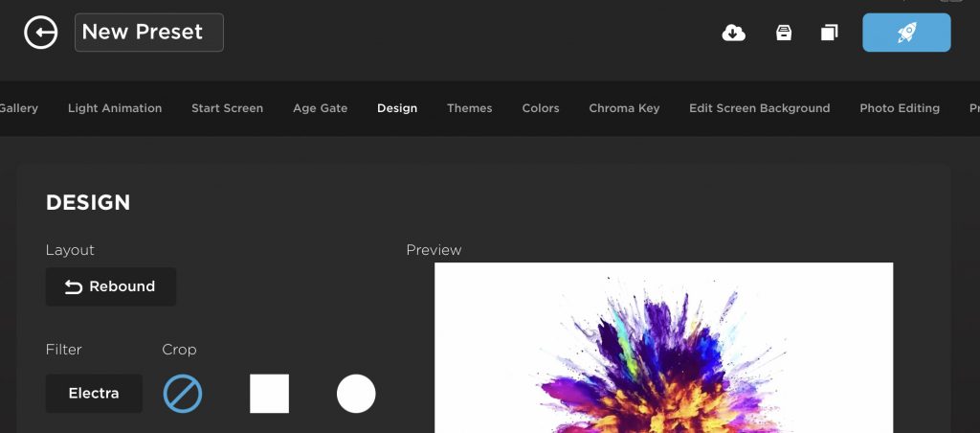Go to Edit Screen Background tab
This screenshot has width=980, height=433.
(x=759, y=108)
